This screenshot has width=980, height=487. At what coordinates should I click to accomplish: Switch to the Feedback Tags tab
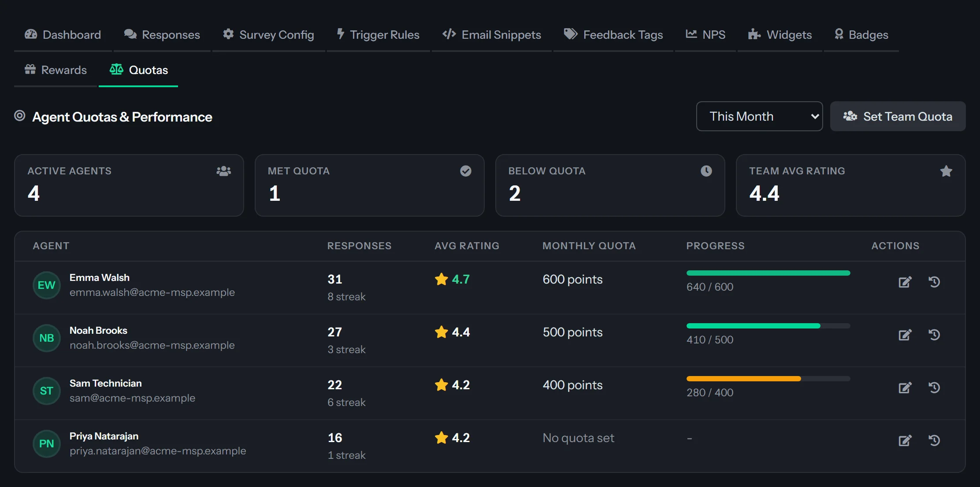coord(613,35)
